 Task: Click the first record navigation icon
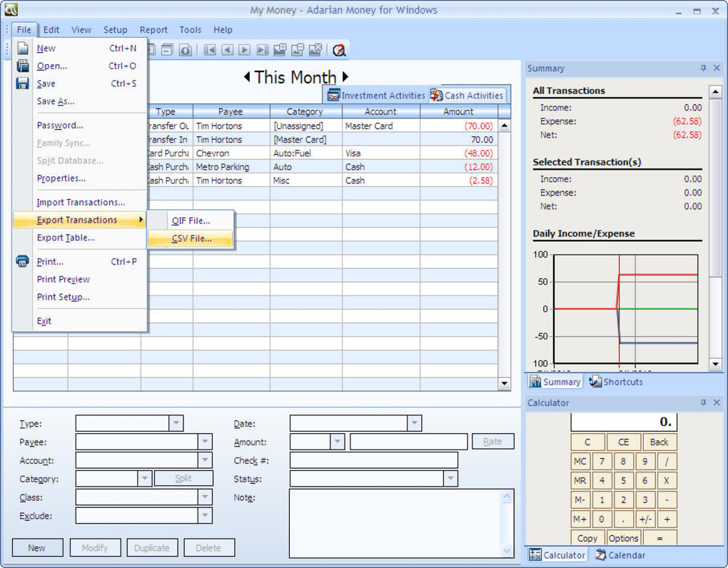click(210, 50)
